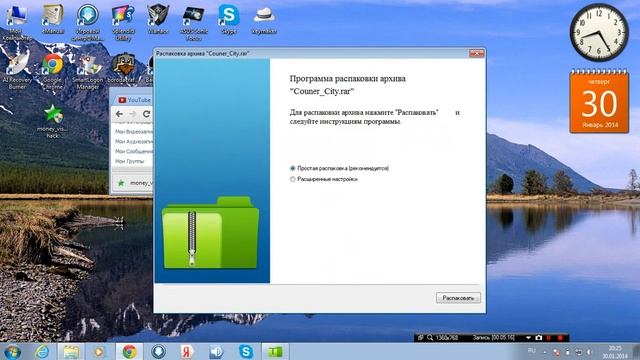The image size is (640, 360).
Task: Open Internet Explorer from the taskbar
Action: click(42, 351)
